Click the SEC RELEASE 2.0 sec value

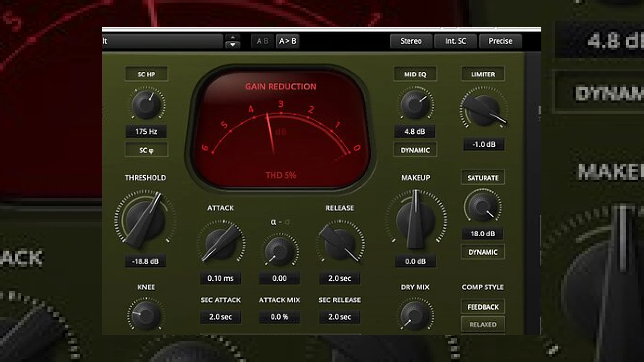[x=339, y=317]
